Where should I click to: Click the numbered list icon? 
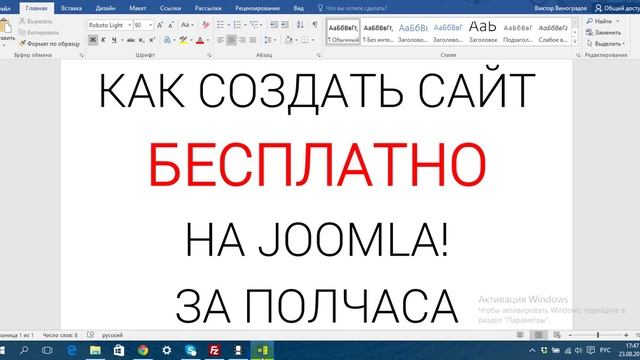pos(237,25)
